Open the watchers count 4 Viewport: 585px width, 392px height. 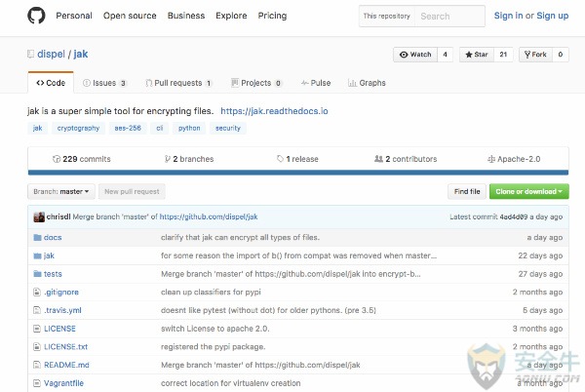click(446, 55)
